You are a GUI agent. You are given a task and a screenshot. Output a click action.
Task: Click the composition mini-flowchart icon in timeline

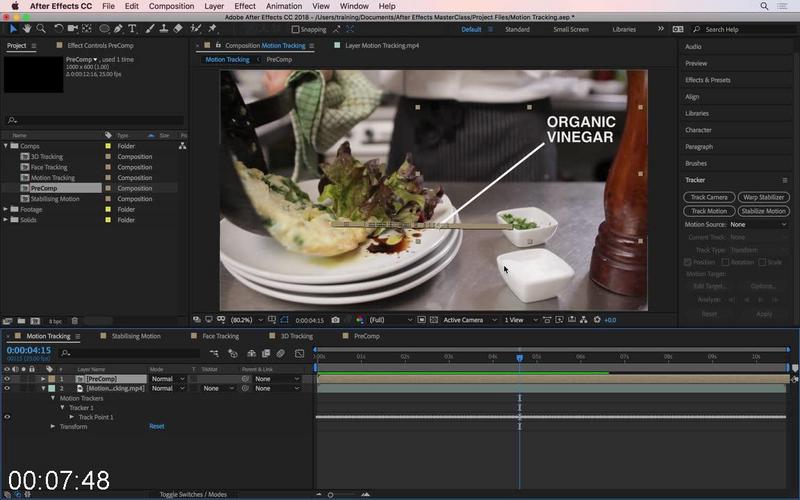pos(214,353)
